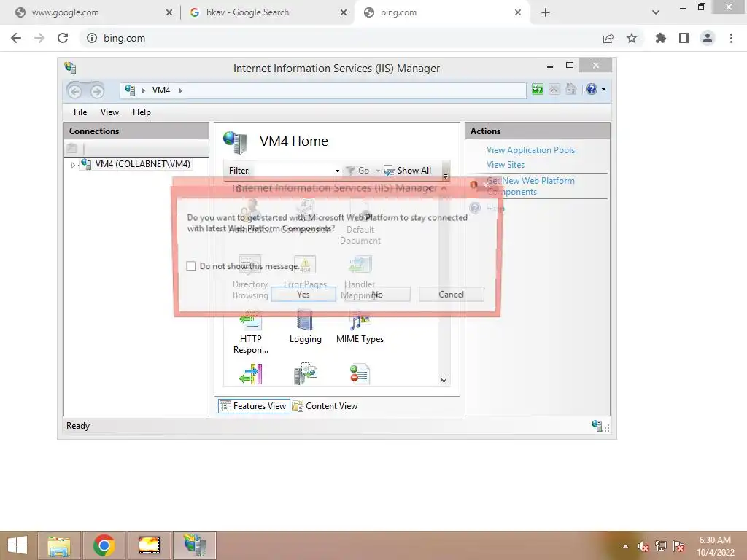Click the IIS toolbar help question-mark icon
The height and width of the screenshot is (560, 747).
coord(591,89)
